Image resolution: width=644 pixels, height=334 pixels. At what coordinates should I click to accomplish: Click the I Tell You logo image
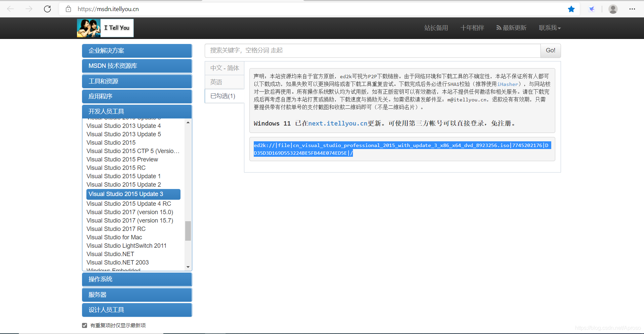click(105, 28)
